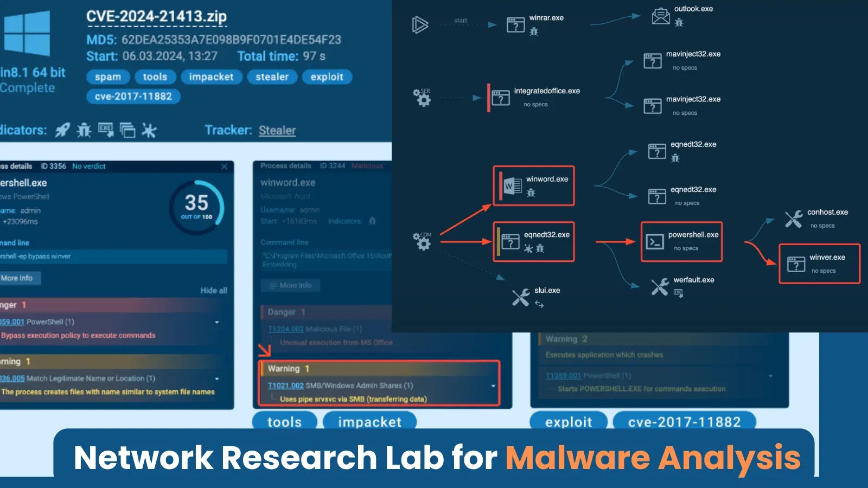Select the slui.exe tools icon
This screenshot has width=868, height=488.
point(521,297)
